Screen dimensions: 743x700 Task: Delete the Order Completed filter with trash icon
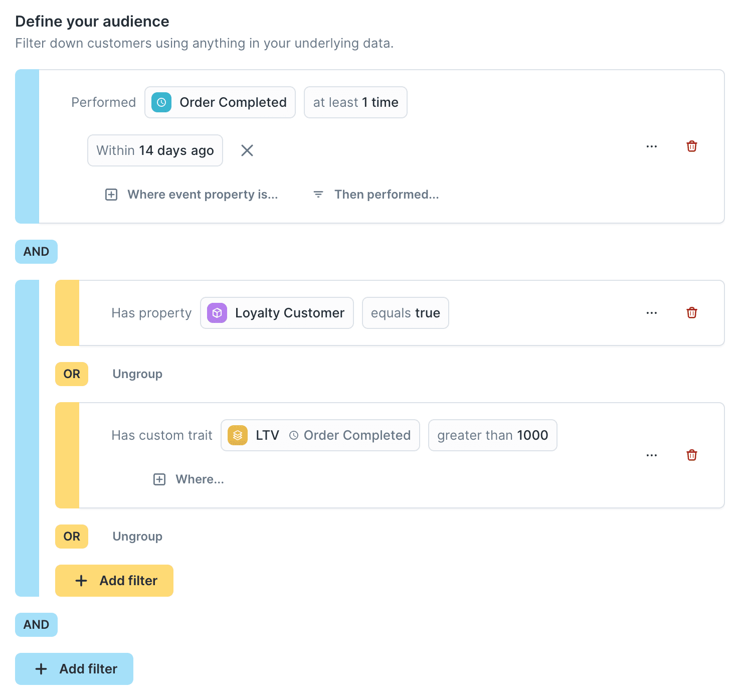(691, 146)
